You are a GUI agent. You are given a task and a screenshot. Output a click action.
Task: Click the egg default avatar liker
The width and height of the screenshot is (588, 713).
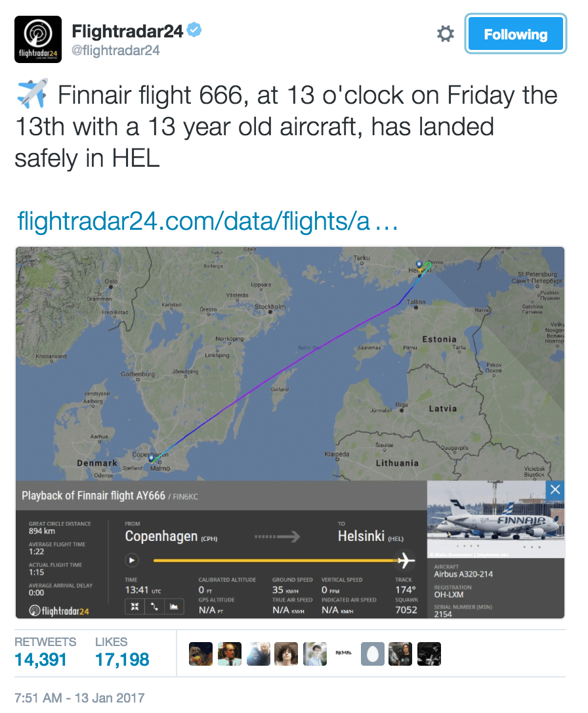pyautogui.click(x=372, y=654)
